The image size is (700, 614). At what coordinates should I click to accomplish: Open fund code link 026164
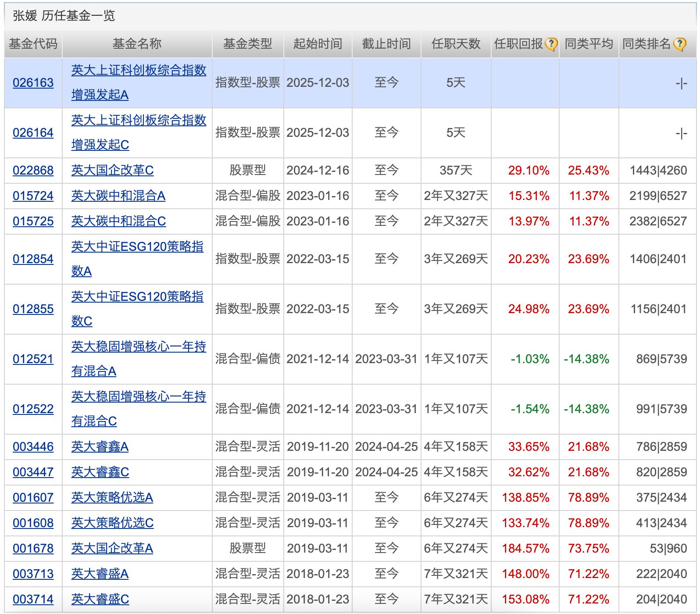(x=33, y=132)
